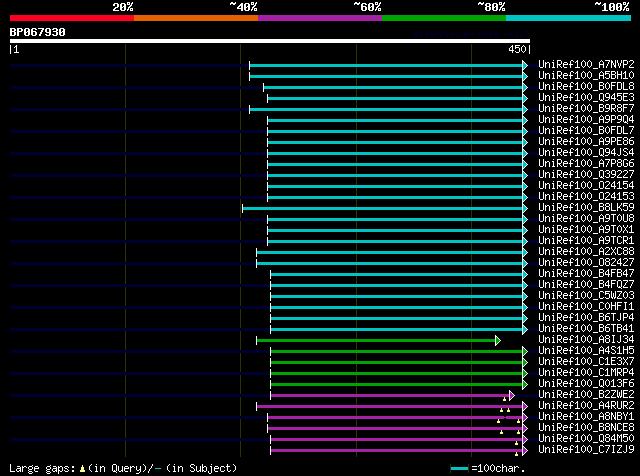
Task: Click the UniRef100_C1E3X7 label
Action: (x=586, y=362)
